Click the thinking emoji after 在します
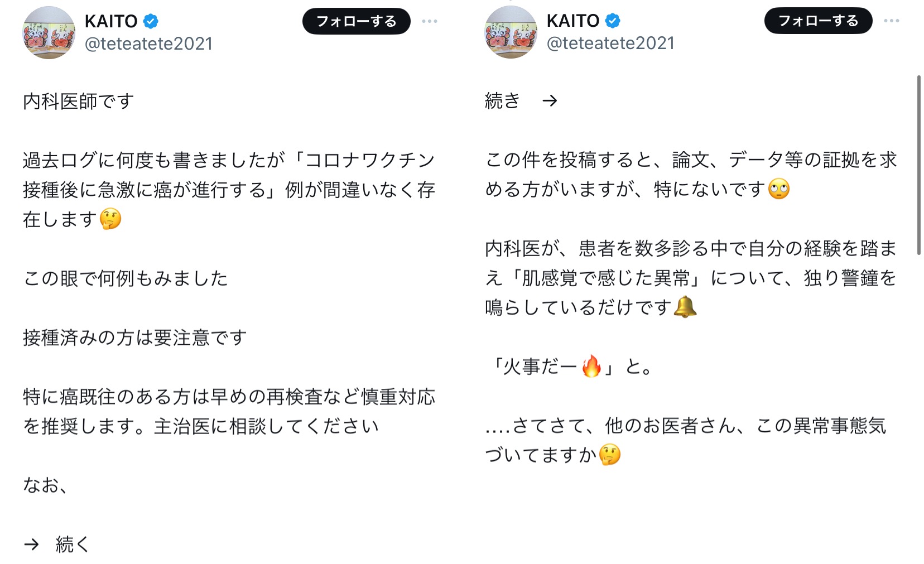Screen dimensions: 924x564 click(110, 219)
